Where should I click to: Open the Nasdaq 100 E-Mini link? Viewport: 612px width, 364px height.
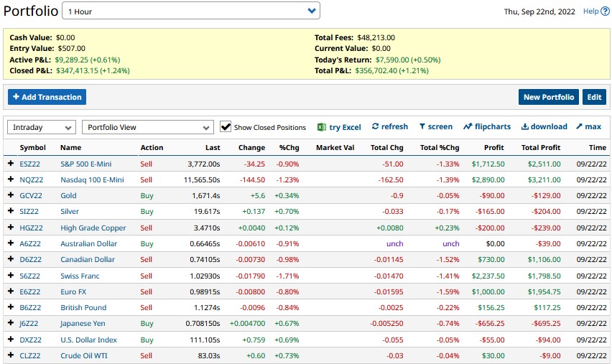point(92,180)
